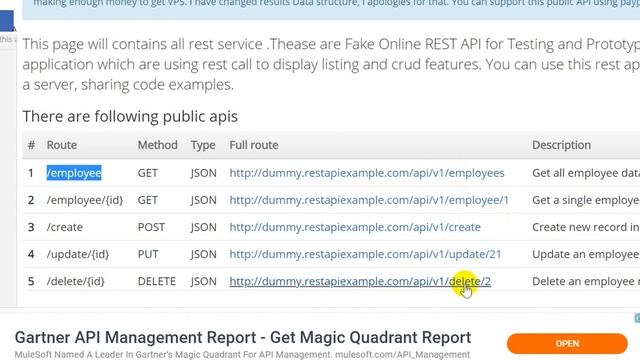The image size is (640, 360).
Task: Open the delete/2 full route link
Action: coord(360,281)
